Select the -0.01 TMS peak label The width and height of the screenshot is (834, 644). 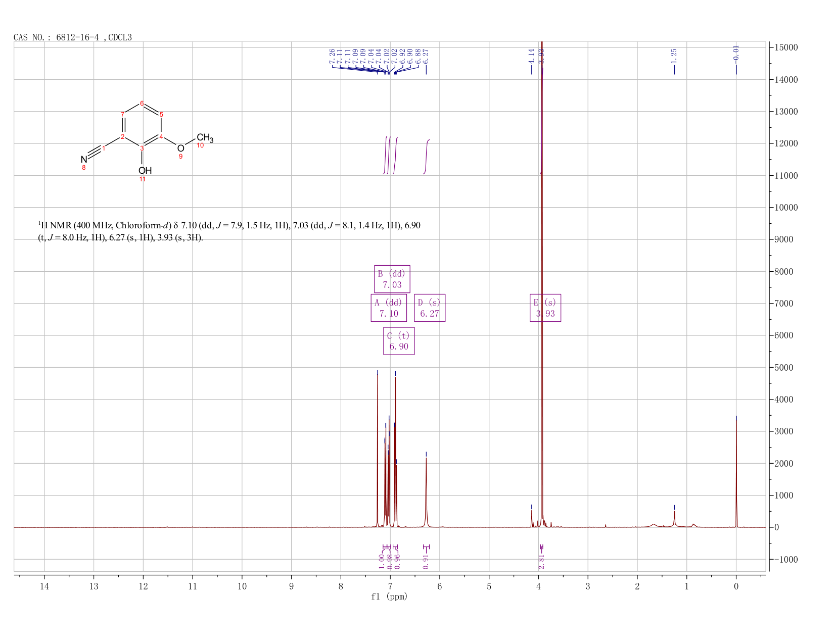tap(736, 54)
